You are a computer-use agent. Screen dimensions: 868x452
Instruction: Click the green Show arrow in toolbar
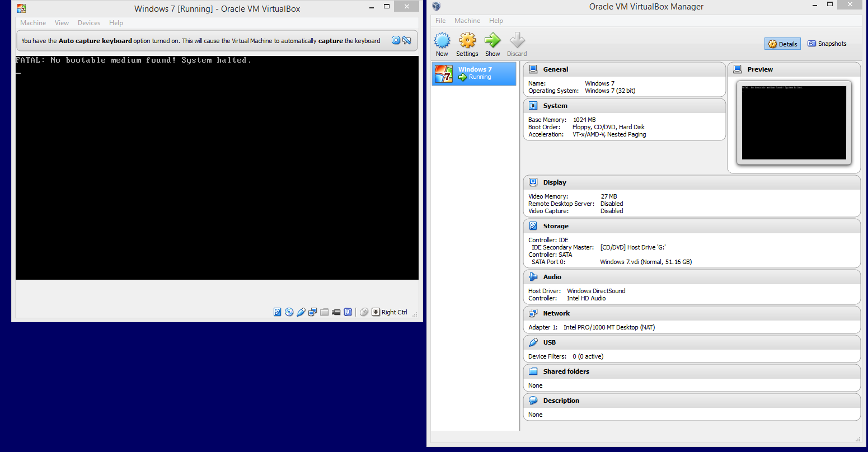[x=492, y=45]
